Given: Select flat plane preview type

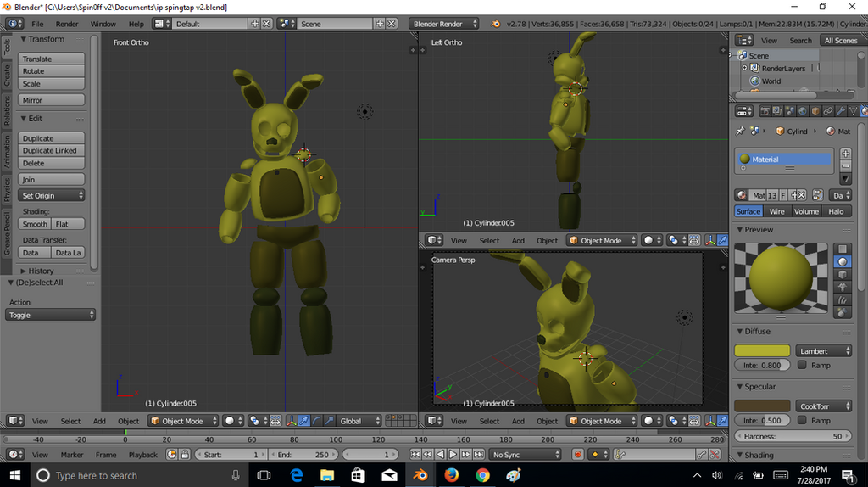Looking at the screenshot, I should [842, 249].
